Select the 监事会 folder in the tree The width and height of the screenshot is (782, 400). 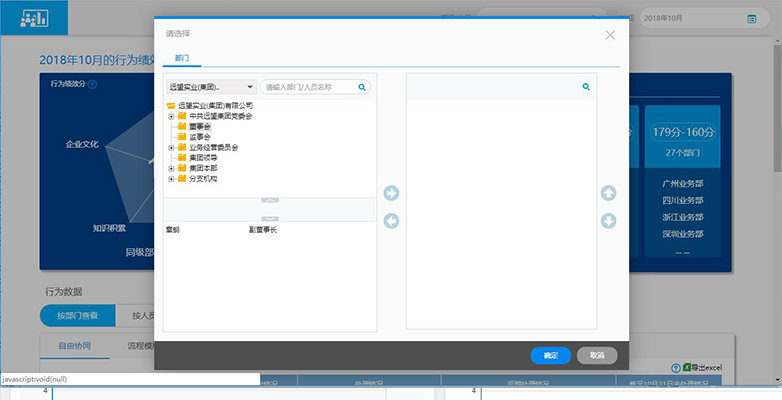click(x=199, y=137)
